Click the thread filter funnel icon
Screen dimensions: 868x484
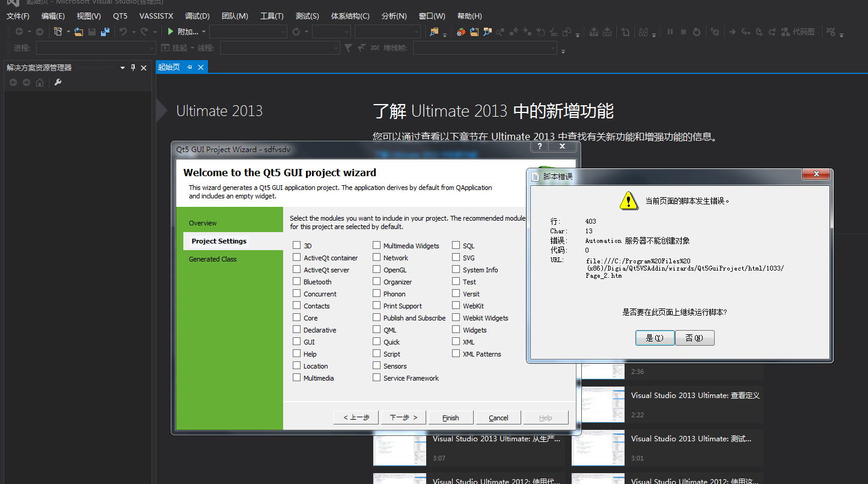coord(347,47)
